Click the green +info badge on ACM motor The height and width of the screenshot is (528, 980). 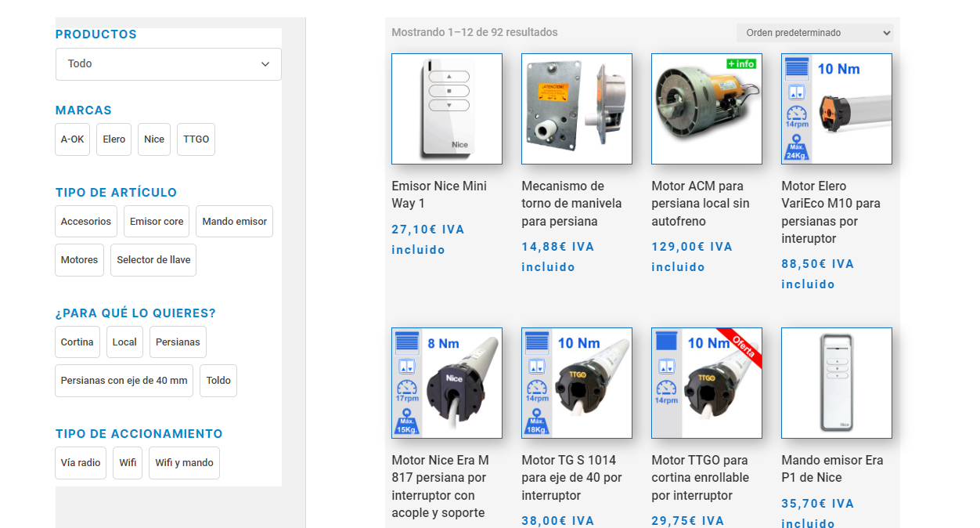741,63
